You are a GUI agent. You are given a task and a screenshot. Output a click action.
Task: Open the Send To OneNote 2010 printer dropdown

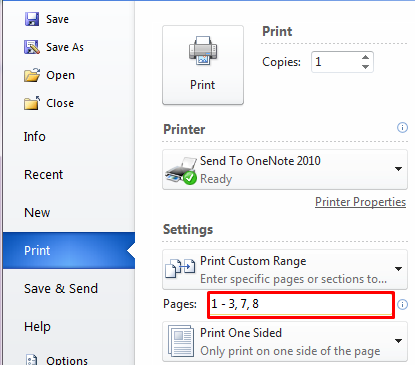285,170
